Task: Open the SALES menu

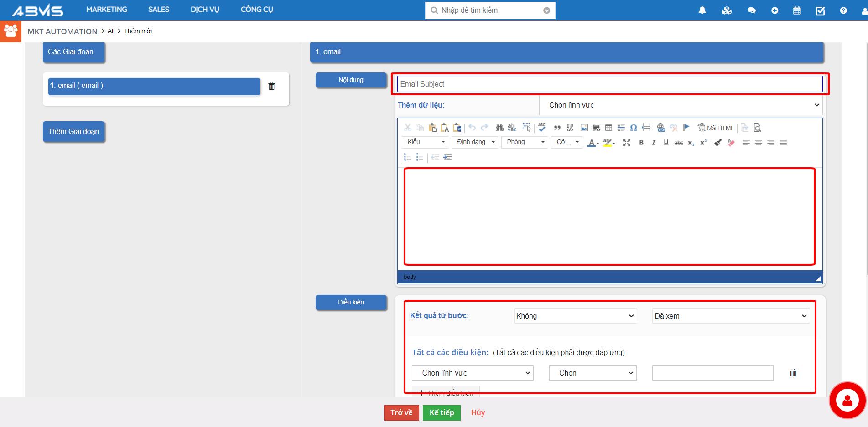Action: 159,10
